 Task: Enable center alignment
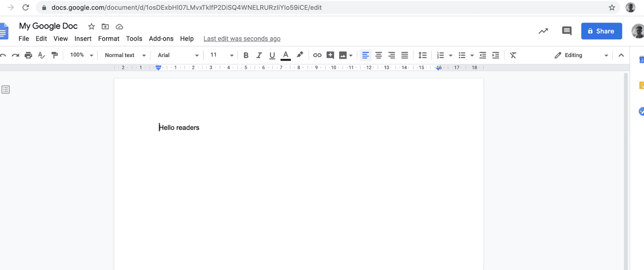pos(378,55)
